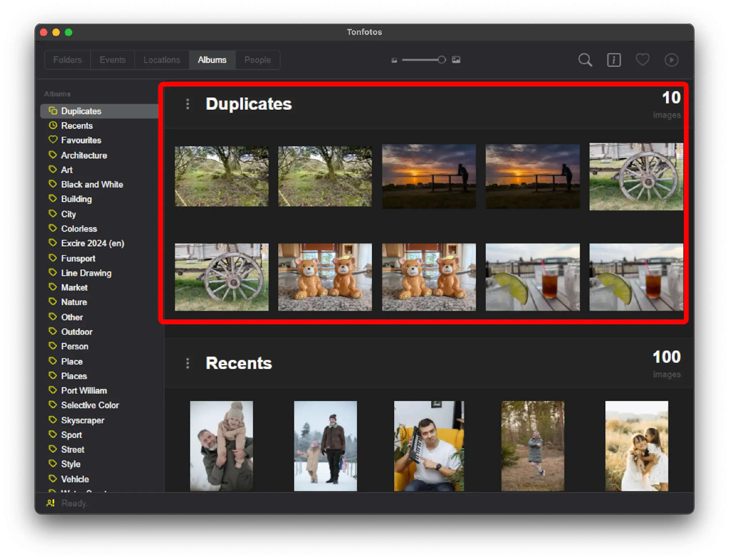
Task: Click the Outdoor tag icon
Action: pos(53,331)
